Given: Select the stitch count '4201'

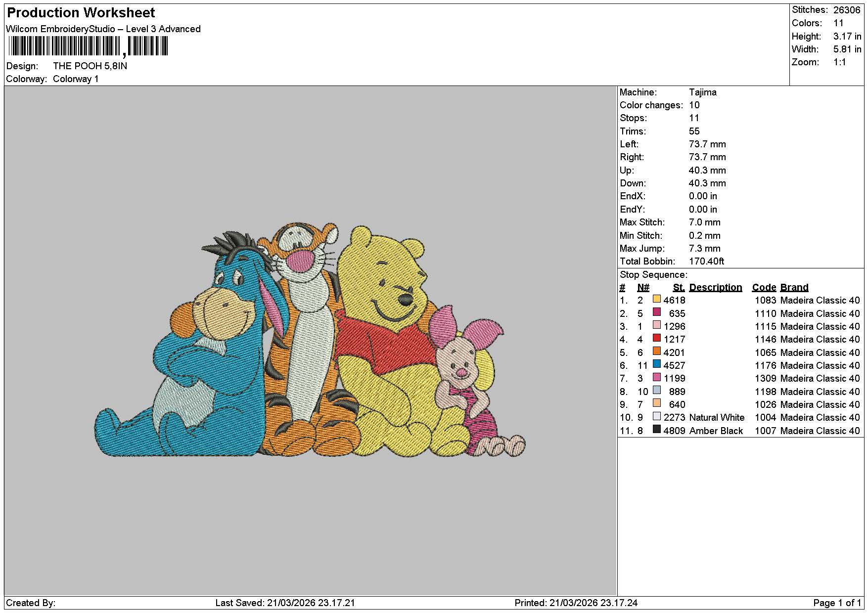Looking at the screenshot, I should point(675,353).
